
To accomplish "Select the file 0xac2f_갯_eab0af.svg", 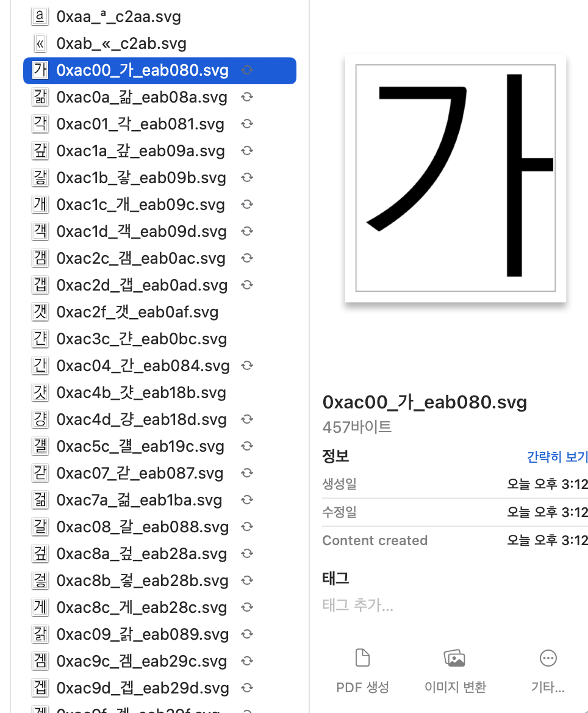I will click(137, 312).
